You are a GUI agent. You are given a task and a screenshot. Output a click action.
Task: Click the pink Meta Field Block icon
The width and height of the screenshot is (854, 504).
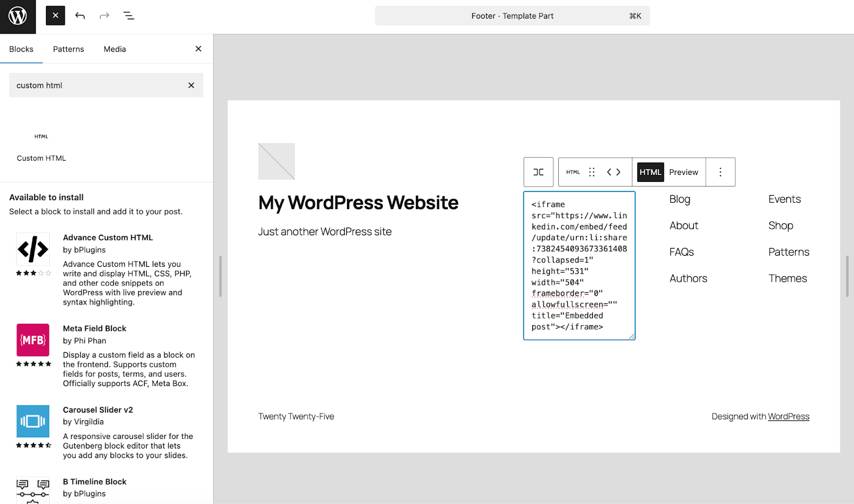33,340
